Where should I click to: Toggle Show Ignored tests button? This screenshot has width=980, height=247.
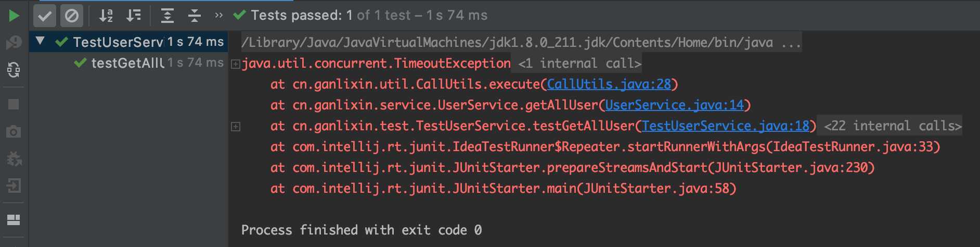click(x=72, y=16)
